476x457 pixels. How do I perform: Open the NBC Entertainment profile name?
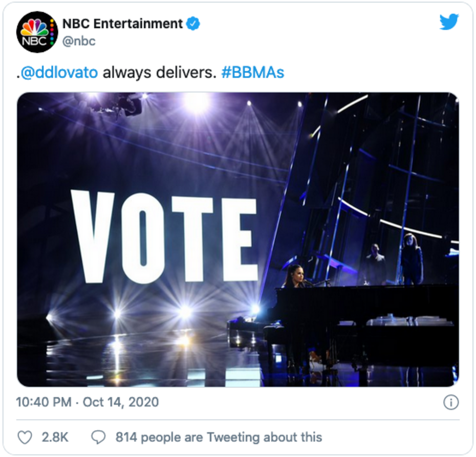[x=122, y=24]
